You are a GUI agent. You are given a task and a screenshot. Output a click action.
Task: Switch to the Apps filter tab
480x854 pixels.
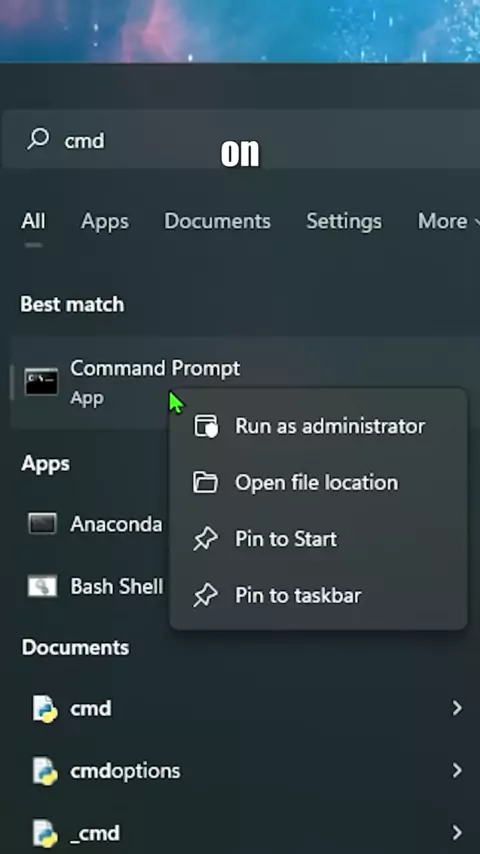[105, 221]
